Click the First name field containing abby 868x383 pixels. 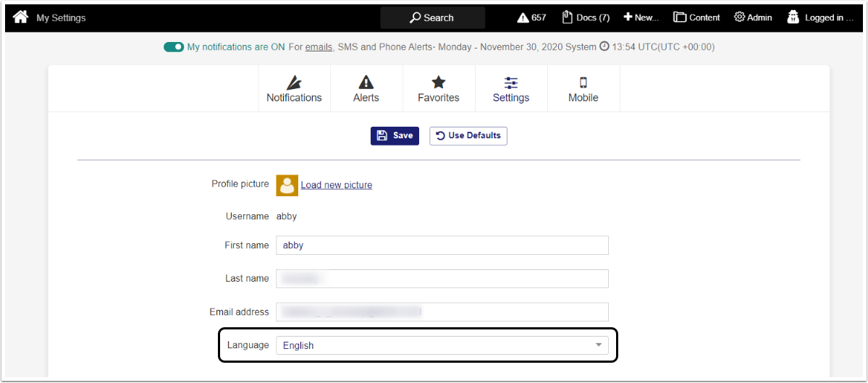coord(442,245)
